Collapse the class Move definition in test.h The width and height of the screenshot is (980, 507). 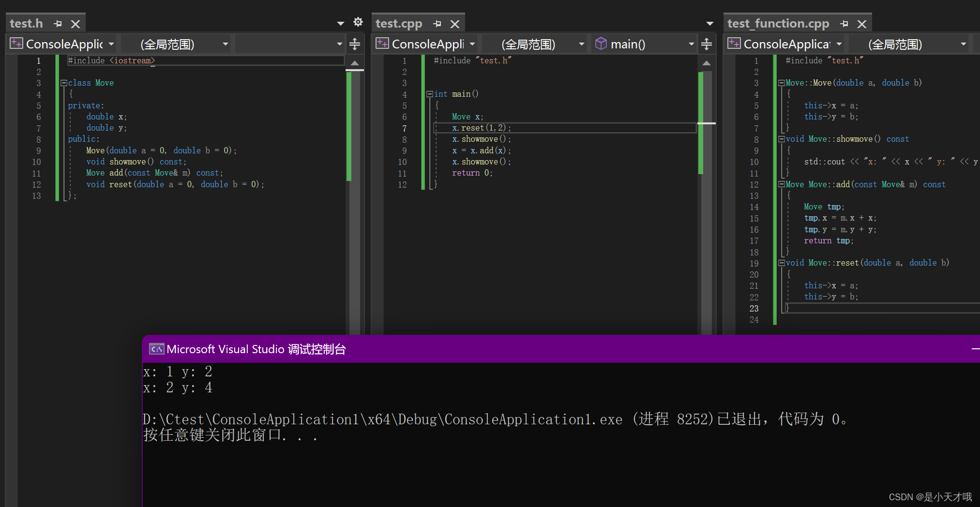point(64,82)
